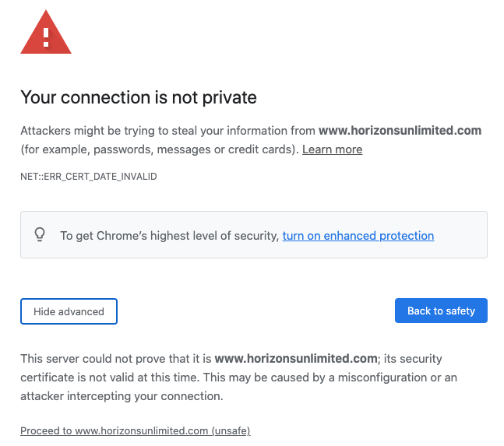Open the Learn more link
This screenshot has width=504, height=446.
(332, 149)
